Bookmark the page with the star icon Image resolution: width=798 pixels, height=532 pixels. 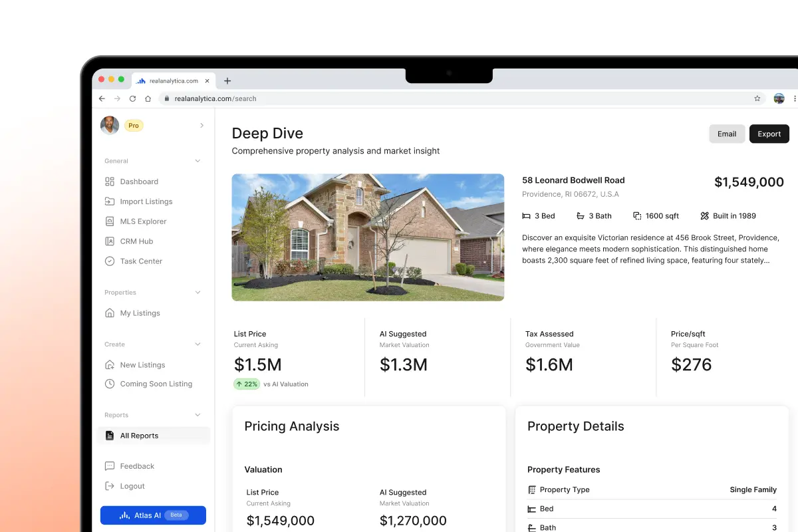click(x=757, y=98)
